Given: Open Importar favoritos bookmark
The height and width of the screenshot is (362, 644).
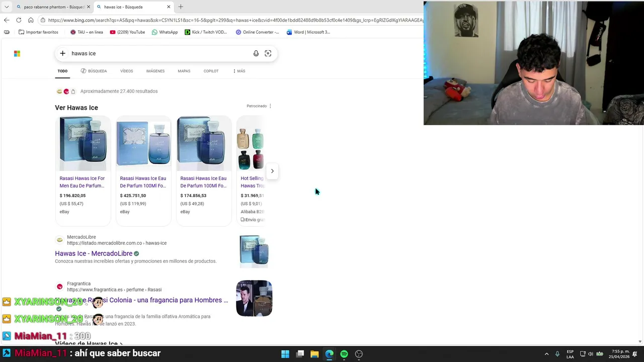Looking at the screenshot, I should coord(38,32).
